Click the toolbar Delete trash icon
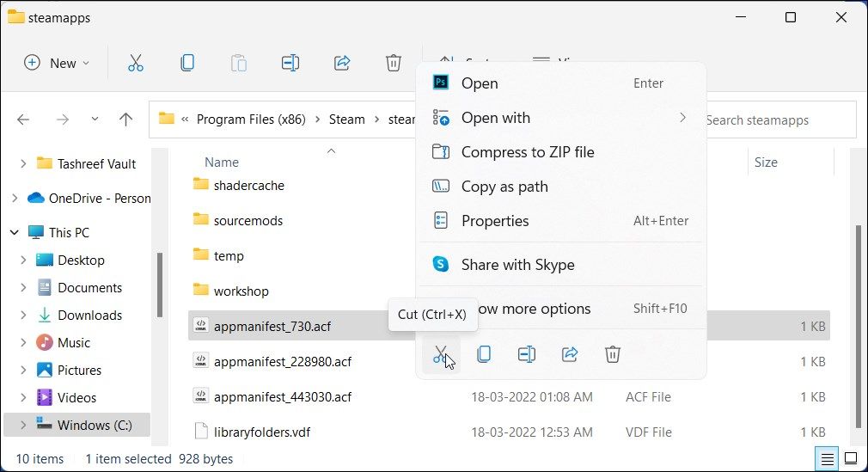Screen dimensions: 868x472 pyautogui.click(x=393, y=63)
